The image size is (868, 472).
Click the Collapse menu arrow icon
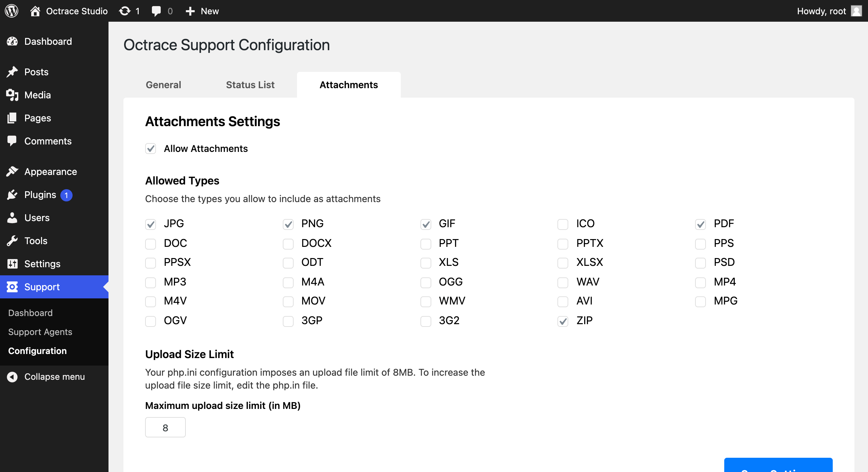12,377
